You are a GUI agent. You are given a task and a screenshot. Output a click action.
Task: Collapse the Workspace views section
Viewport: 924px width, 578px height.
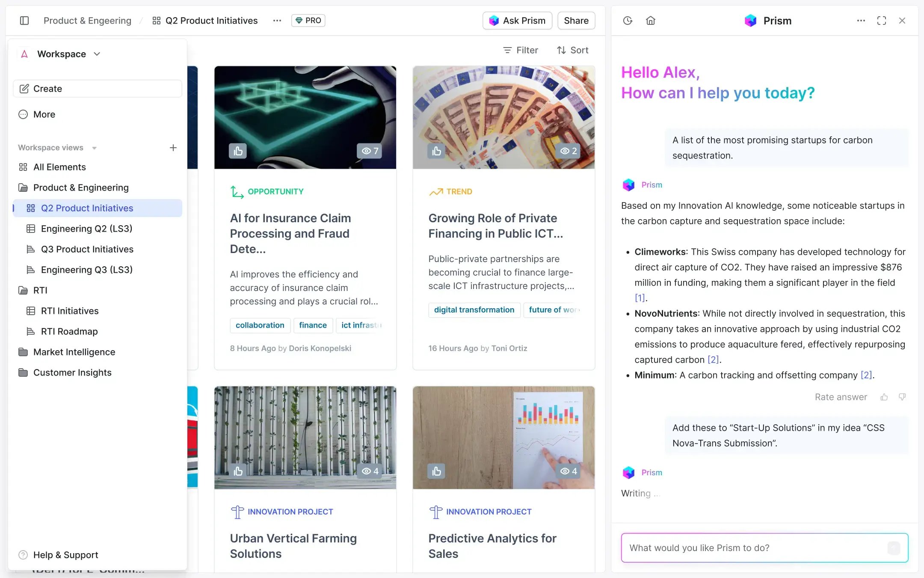tap(94, 148)
